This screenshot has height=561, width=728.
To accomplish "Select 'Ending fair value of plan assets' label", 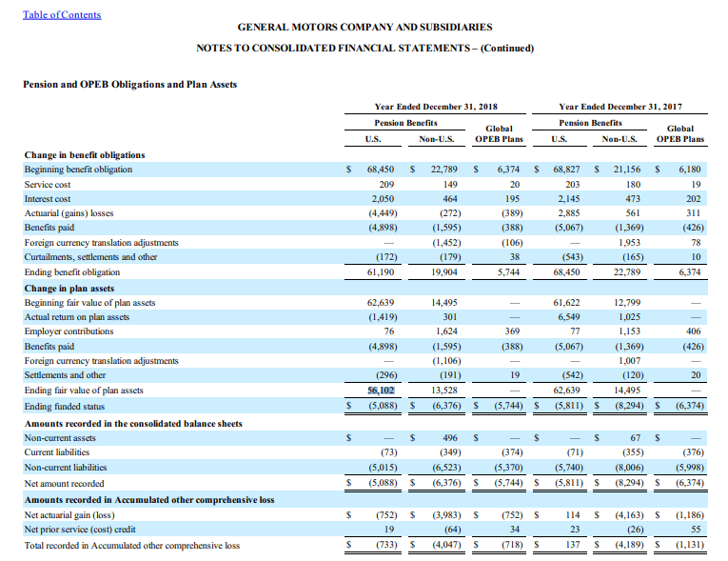I will [84, 391].
